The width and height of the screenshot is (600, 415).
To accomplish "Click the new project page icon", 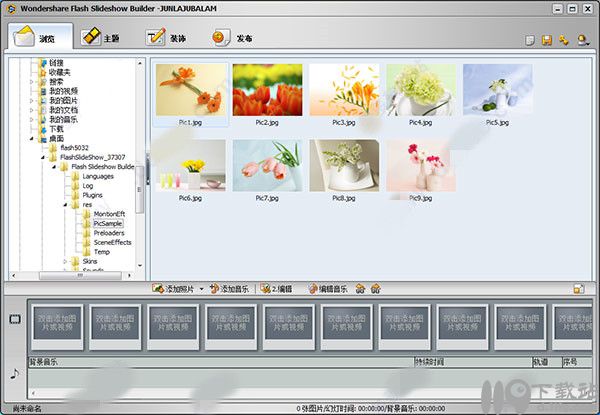I will click(530, 40).
